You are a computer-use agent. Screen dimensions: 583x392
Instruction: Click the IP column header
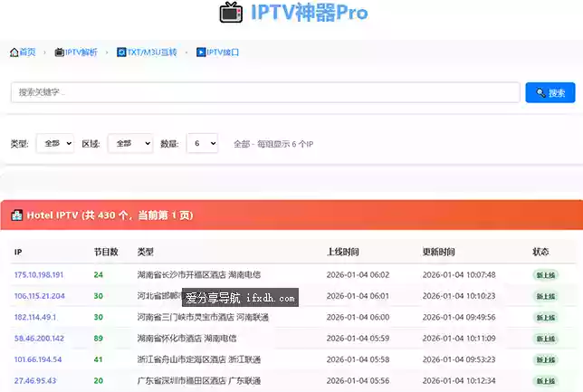click(18, 253)
